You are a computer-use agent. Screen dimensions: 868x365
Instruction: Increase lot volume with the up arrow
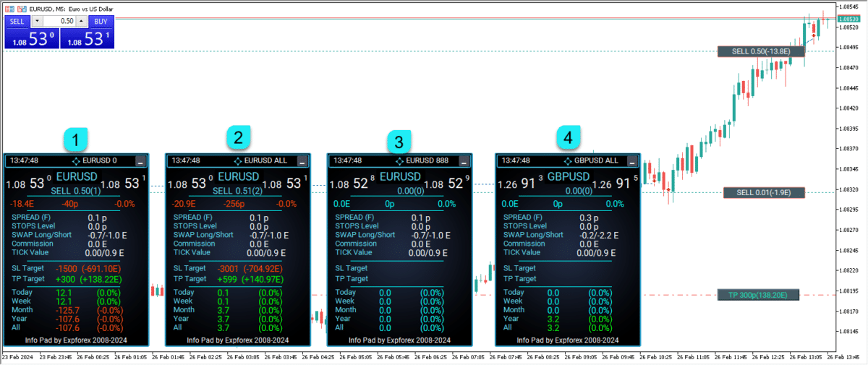(x=81, y=22)
